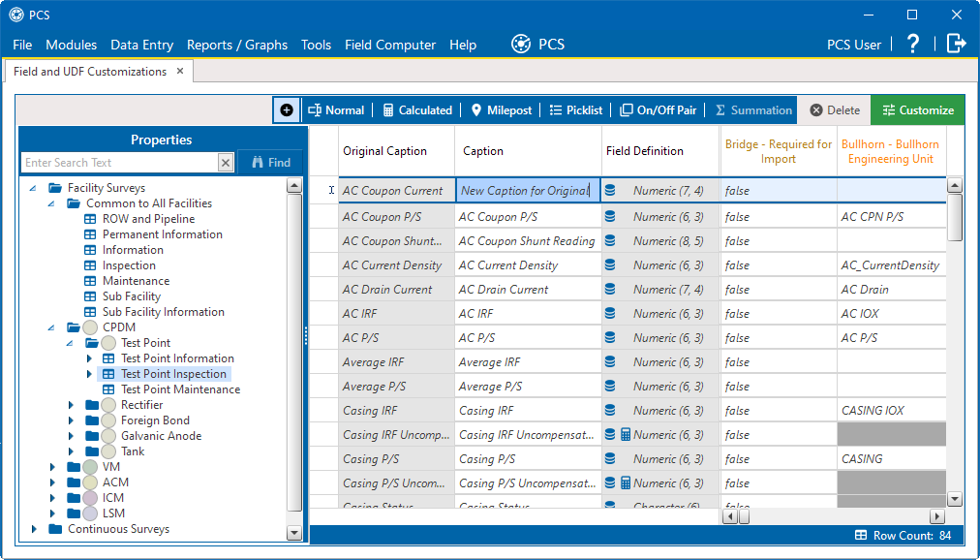This screenshot has width=980, height=560.
Task: Click the ICM circle color marker
Action: pos(91,497)
